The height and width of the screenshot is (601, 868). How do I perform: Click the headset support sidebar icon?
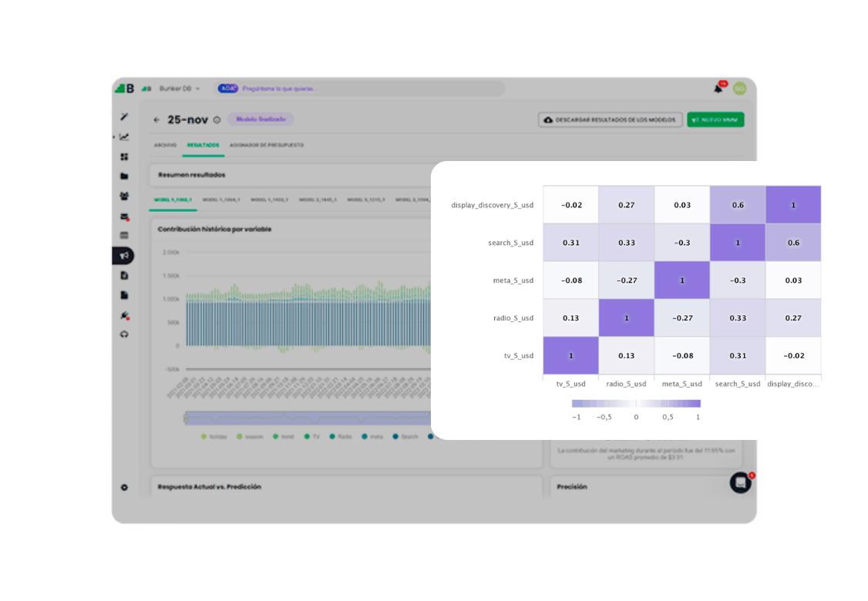click(124, 334)
